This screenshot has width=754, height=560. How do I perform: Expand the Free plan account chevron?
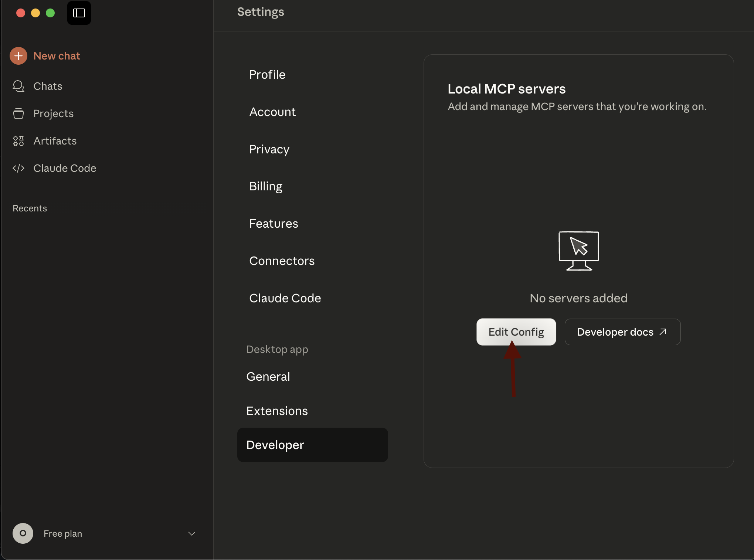[191, 533]
